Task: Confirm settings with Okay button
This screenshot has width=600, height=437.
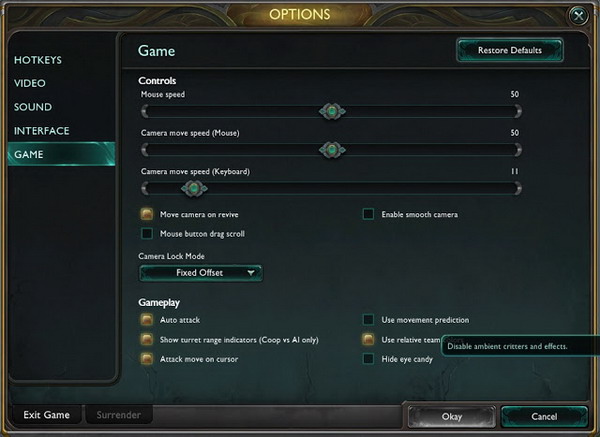Action: pos(451,416)
